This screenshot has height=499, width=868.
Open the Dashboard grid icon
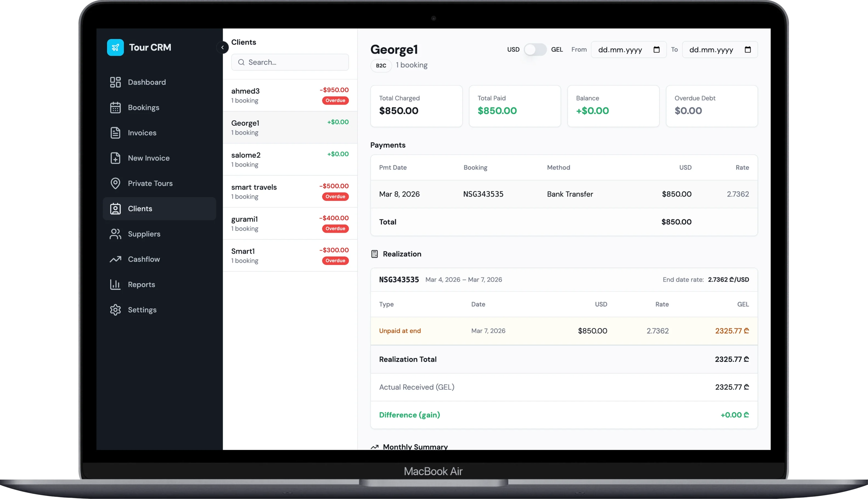(x=115, y=82)
